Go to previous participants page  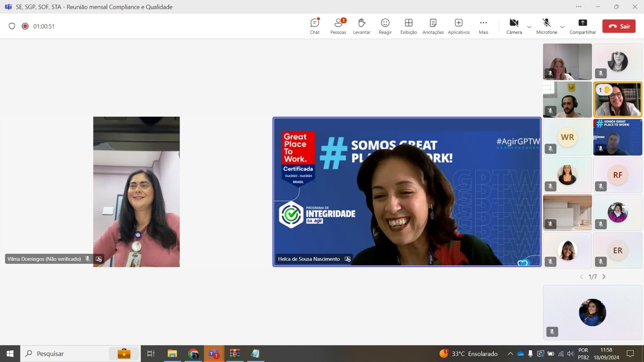point(581,277)
